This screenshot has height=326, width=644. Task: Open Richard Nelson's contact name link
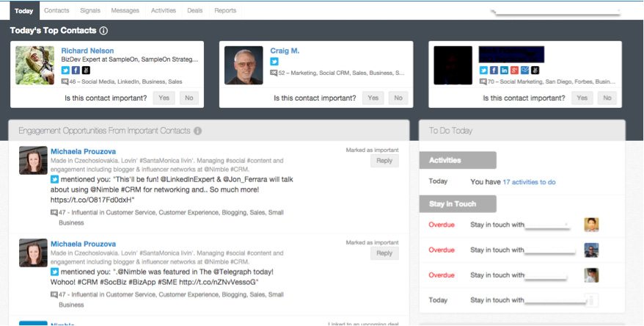[87, 51]
